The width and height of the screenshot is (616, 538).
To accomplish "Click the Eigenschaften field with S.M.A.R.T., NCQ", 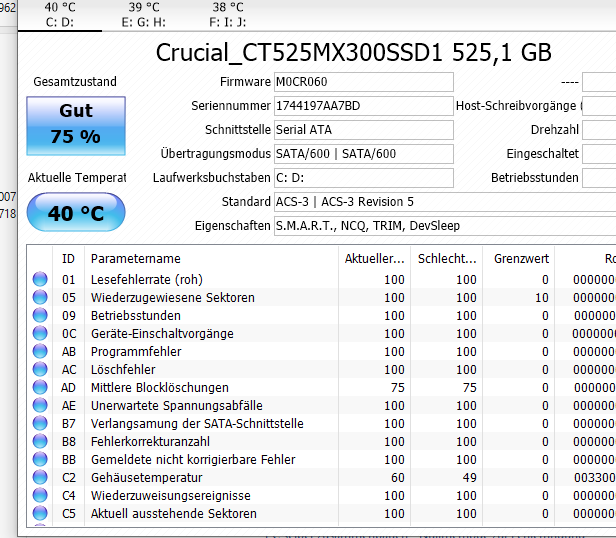I will pyautogui.click(x=445, y=226).
